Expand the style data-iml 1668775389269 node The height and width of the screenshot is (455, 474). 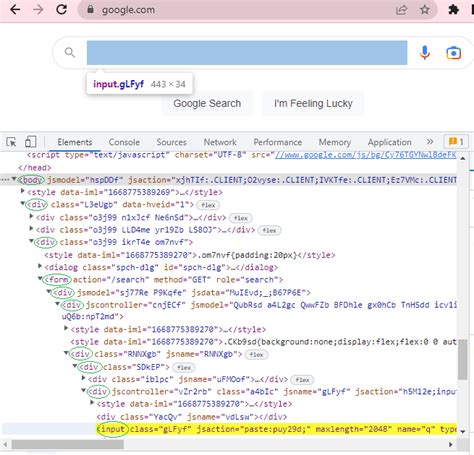click(23, 191)
